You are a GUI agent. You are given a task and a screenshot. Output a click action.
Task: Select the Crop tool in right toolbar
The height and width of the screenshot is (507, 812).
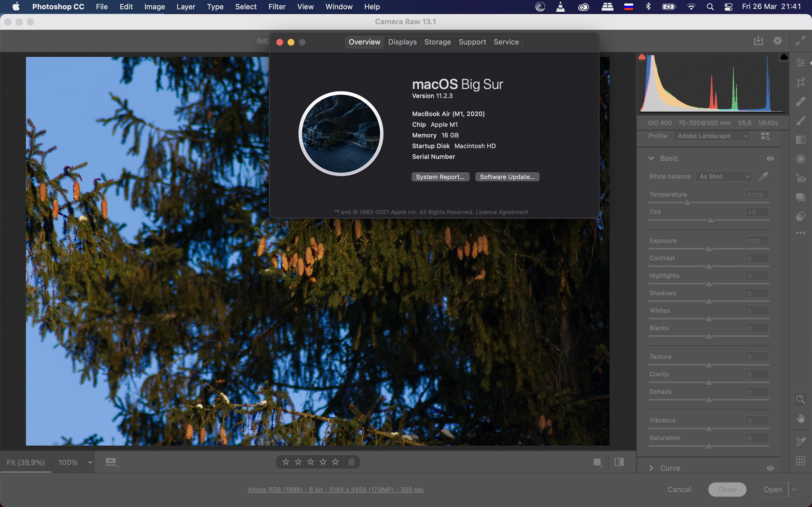801,82
